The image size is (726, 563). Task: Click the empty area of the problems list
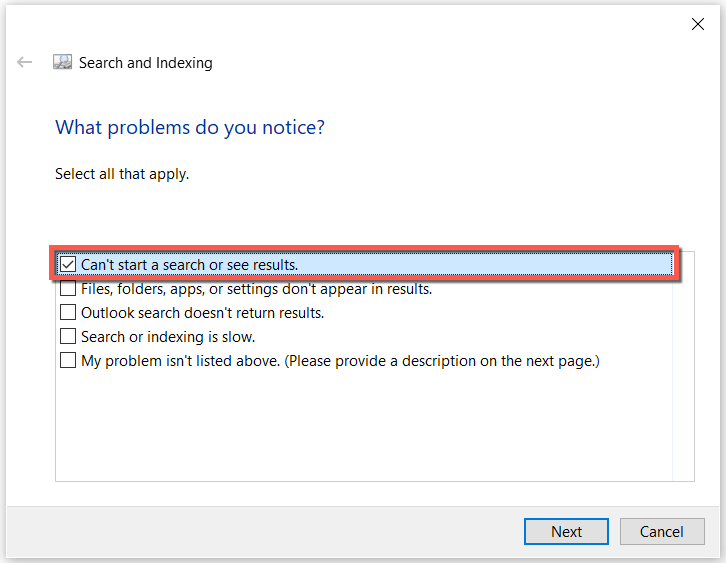[x=360, y=430]
